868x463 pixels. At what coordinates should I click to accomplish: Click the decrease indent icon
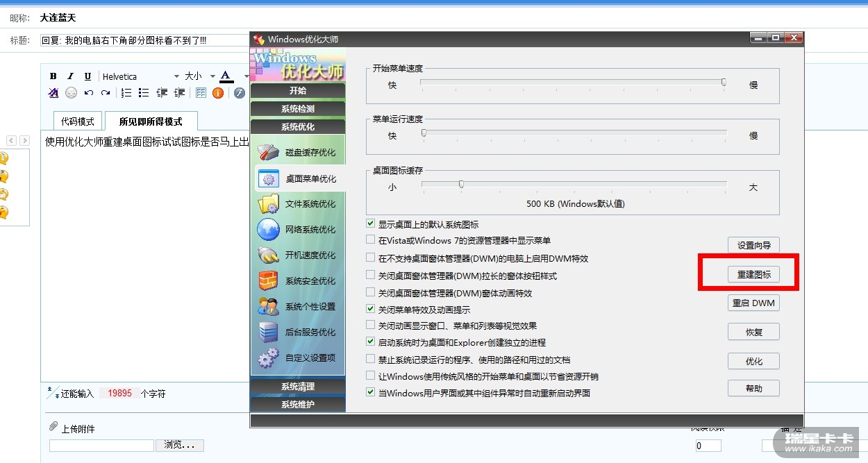click(162, 92)
